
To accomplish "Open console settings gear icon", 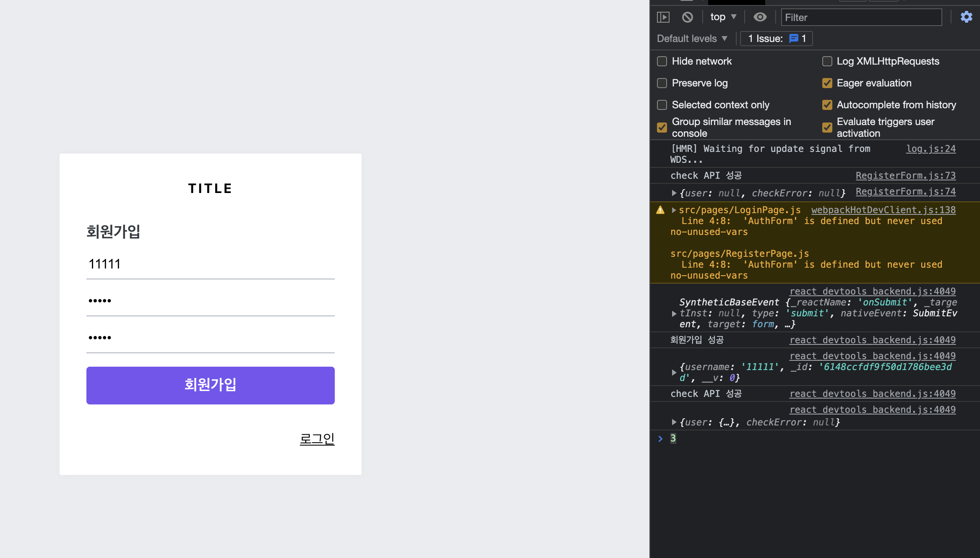I will click(966, 17).
